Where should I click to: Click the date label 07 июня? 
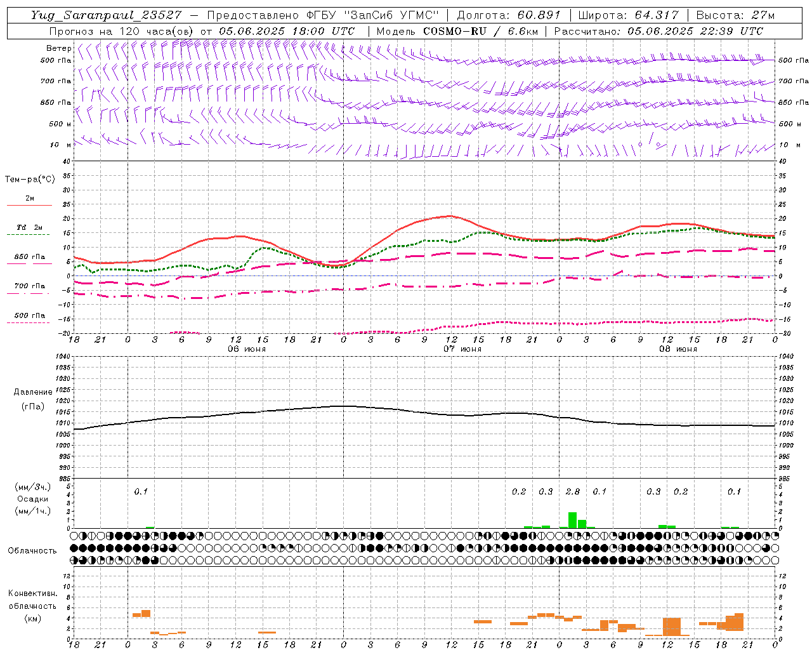(x=462, y=349)
